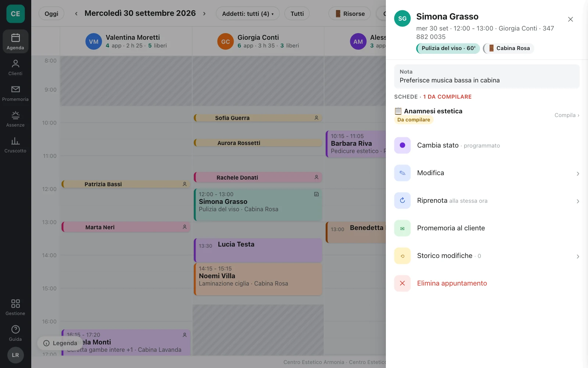Open the Risorse button
This screenshot has width=588, height=368.
350,14
